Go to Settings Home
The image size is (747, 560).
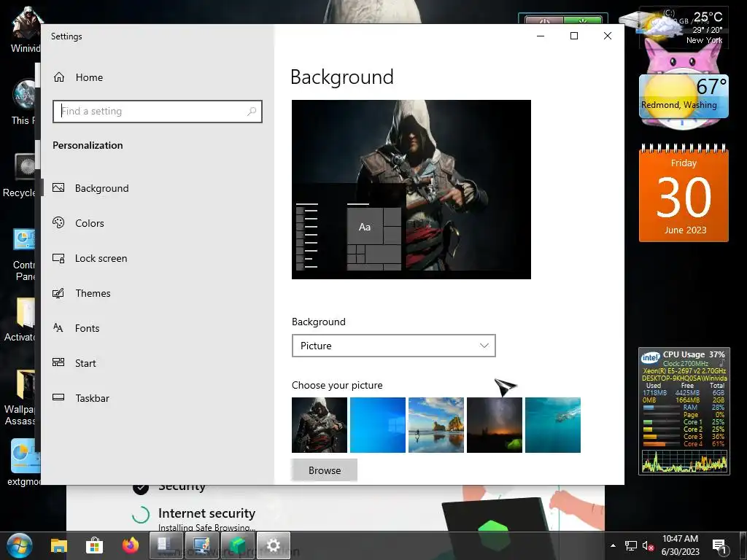tap(78, 77)
